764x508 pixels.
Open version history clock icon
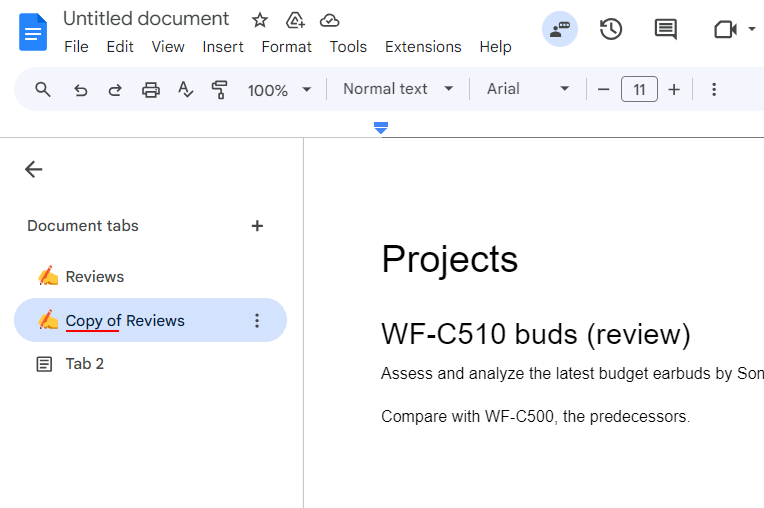pyautogui.click(x=611, y=29)
